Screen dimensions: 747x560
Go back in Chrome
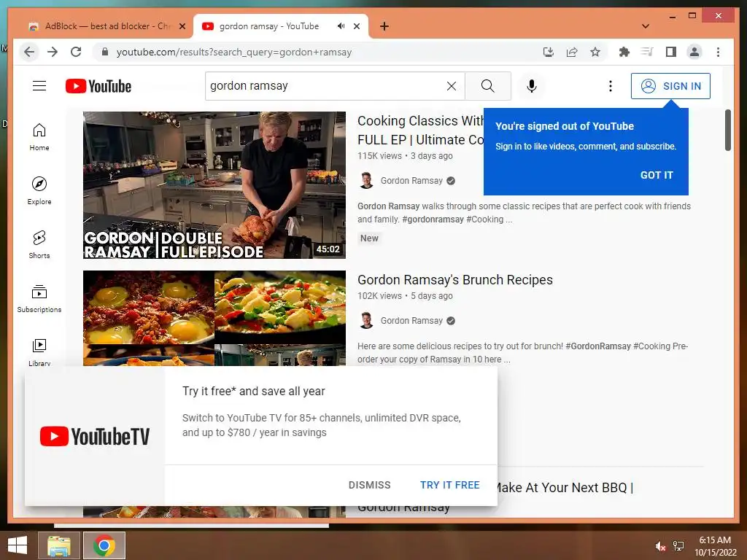tap(29, 52)
